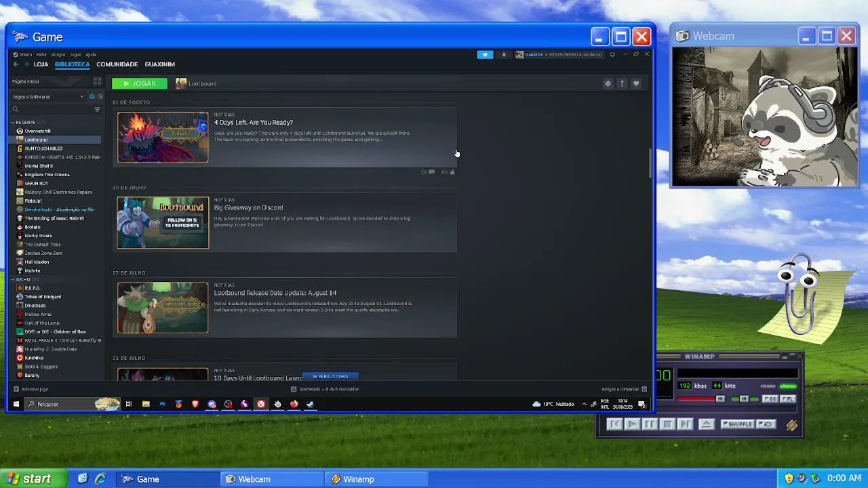Viewport: 868px width, 488px height.
Task: Open the Steam announcements megaphone button
Action: 485,54
